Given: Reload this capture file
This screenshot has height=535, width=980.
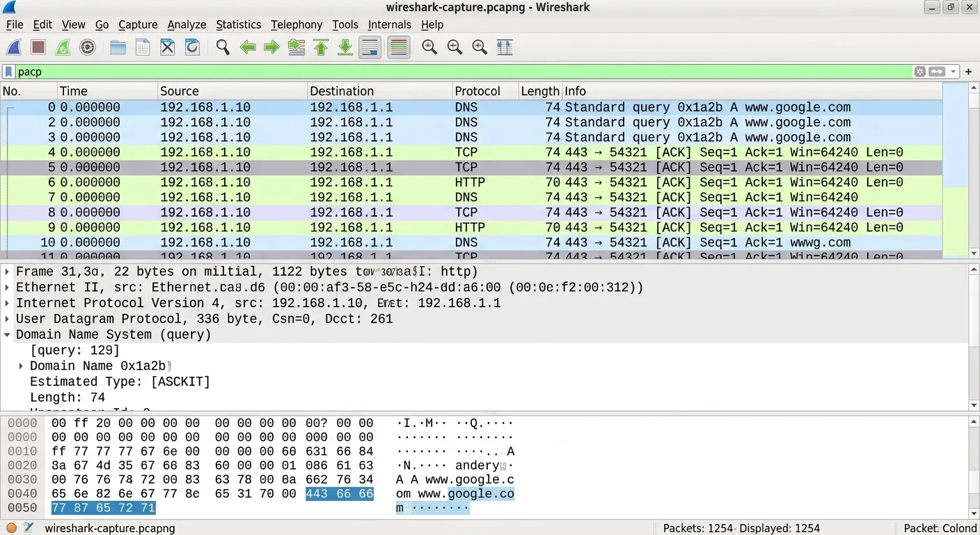Looking at the screenshot, I should click(x=192, y=47).
